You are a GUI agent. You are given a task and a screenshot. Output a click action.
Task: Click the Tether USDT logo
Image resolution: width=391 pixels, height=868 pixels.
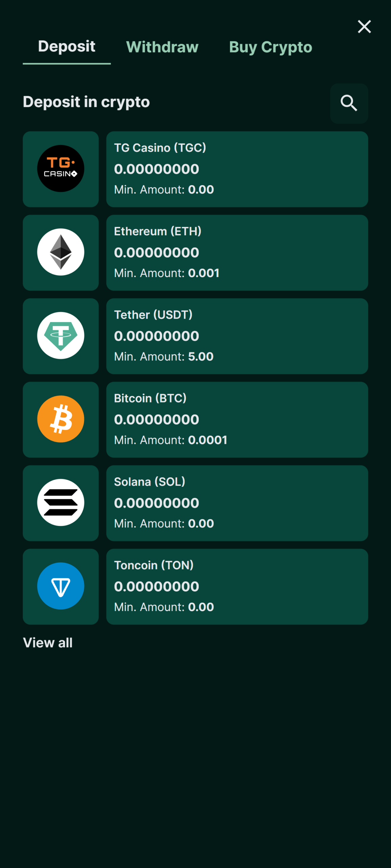61,335
